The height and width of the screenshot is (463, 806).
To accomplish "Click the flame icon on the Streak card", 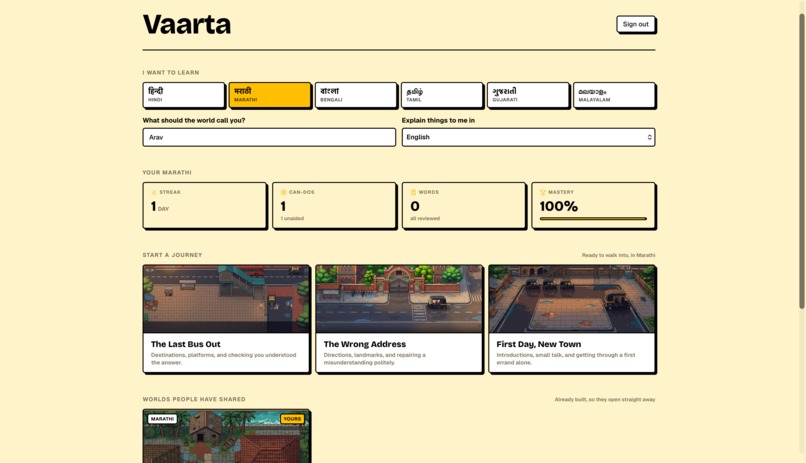I will point(154,192).
